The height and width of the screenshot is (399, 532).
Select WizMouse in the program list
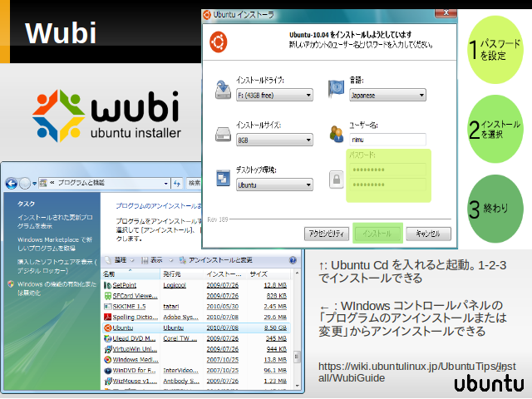[x=196, y=381]
